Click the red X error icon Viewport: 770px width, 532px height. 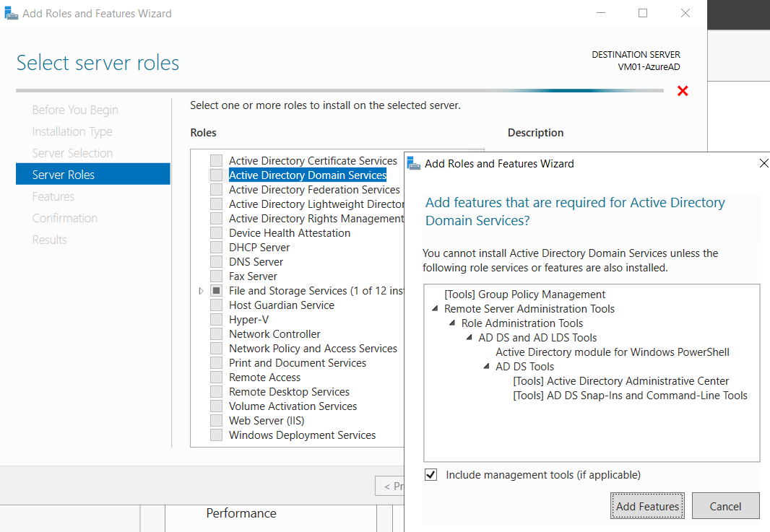pos(683,91)
